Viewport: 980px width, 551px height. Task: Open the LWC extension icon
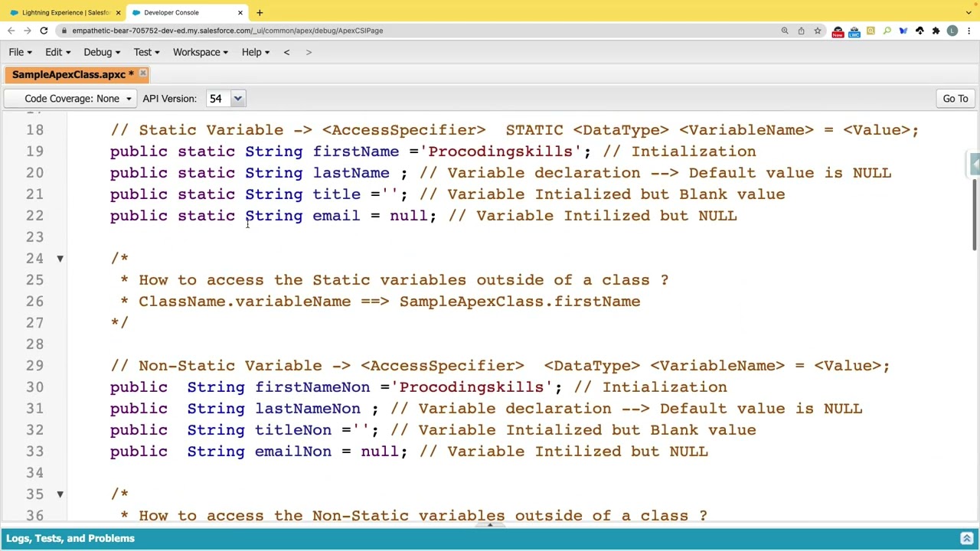point(854,31)
